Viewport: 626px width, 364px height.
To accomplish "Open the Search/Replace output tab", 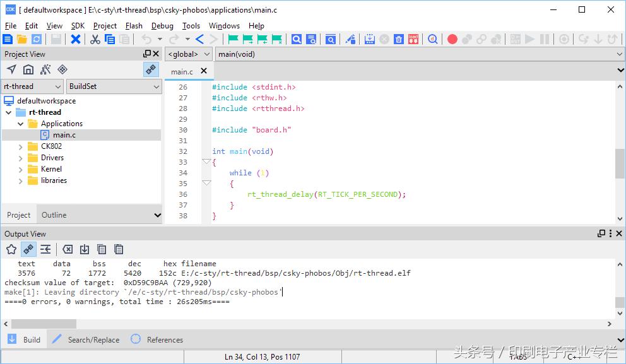I will (93, 339).
